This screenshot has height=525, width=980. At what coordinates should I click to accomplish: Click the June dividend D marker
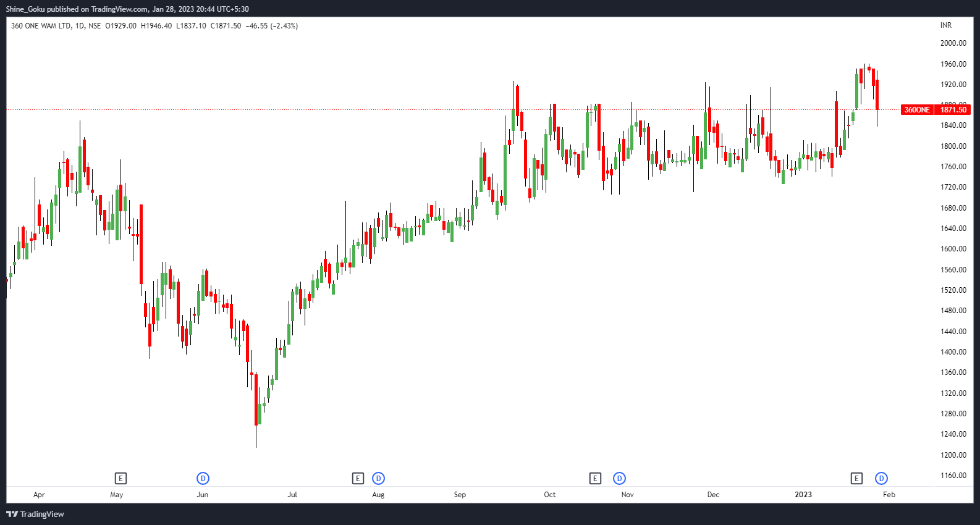click(x=203, y=478)
